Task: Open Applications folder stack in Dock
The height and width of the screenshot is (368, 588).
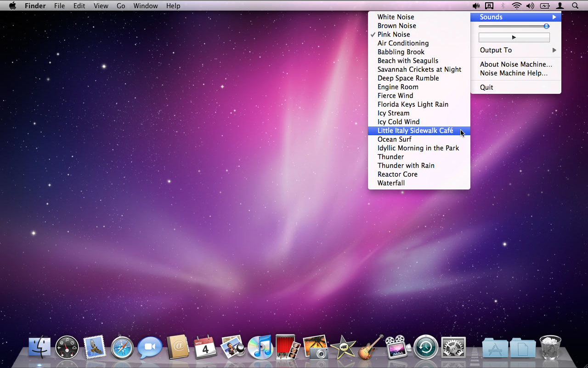Action: point(495,347)
